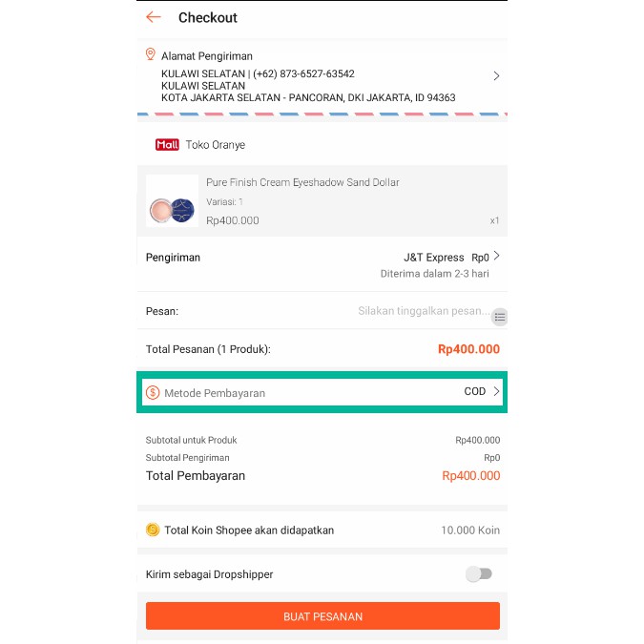The height and width of the screenshot is (644, 644).
Task: Open COD payment method selector
Action: point(481,392)
